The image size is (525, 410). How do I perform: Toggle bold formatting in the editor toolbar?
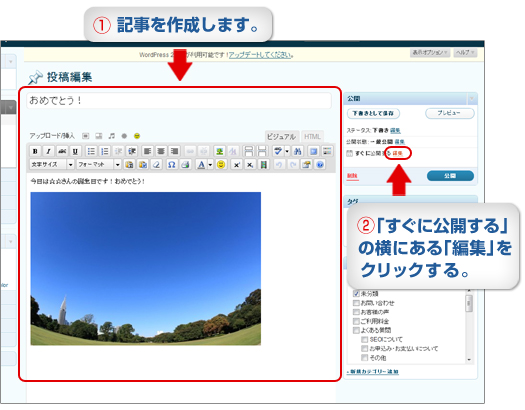click(x=35, y=151)
